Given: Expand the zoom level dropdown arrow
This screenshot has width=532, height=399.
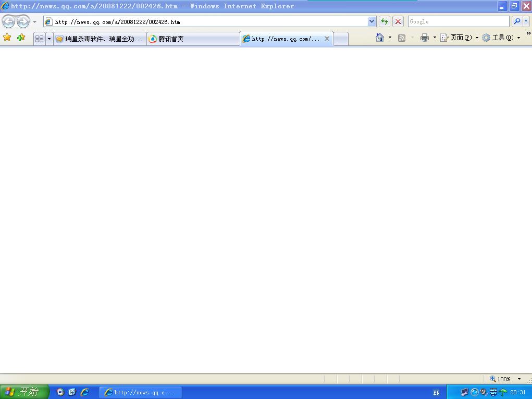Looking at the screenshot, I should pos(519,379).
